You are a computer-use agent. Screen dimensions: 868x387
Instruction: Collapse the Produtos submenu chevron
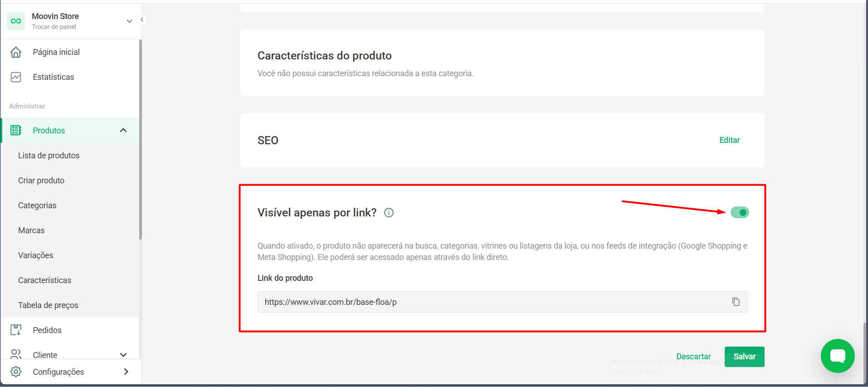point(123,130)
